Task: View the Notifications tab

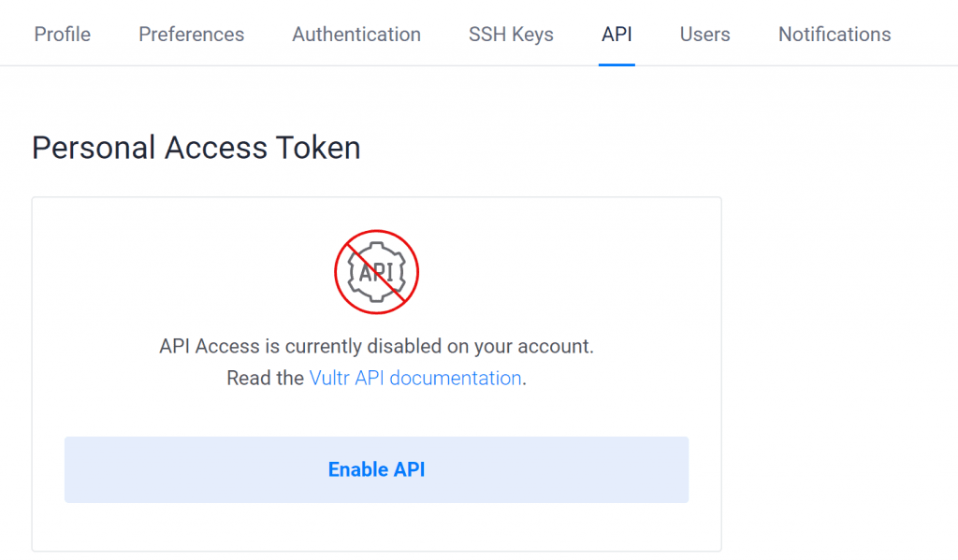Action: coord(834,34)
